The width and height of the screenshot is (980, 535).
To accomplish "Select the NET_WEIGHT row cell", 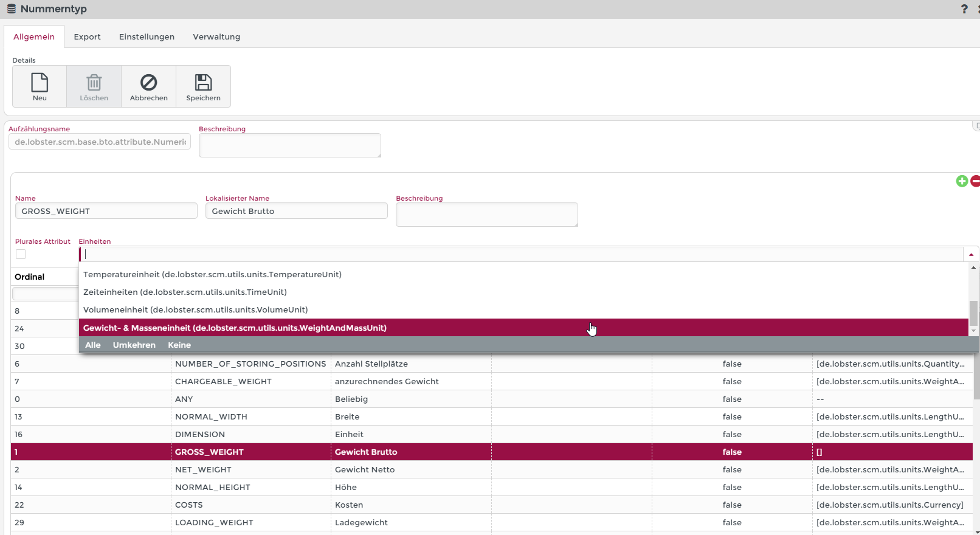I will click(x=250, y=469).
